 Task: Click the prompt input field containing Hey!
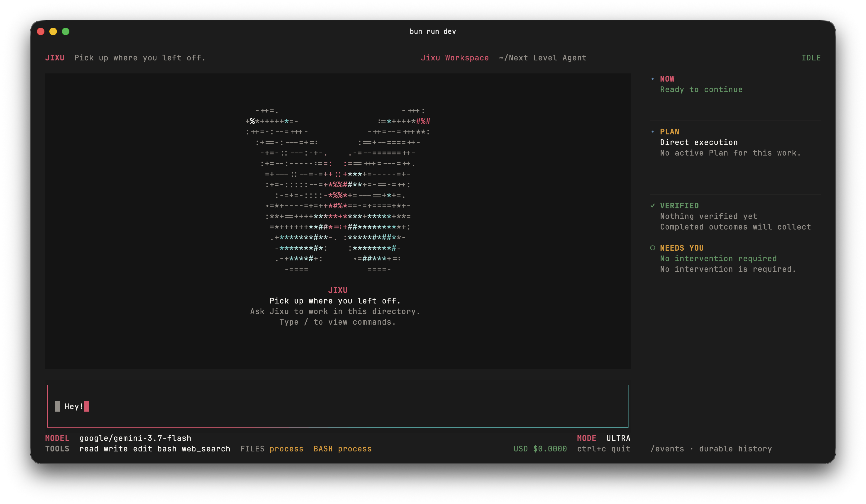(338, 406)
